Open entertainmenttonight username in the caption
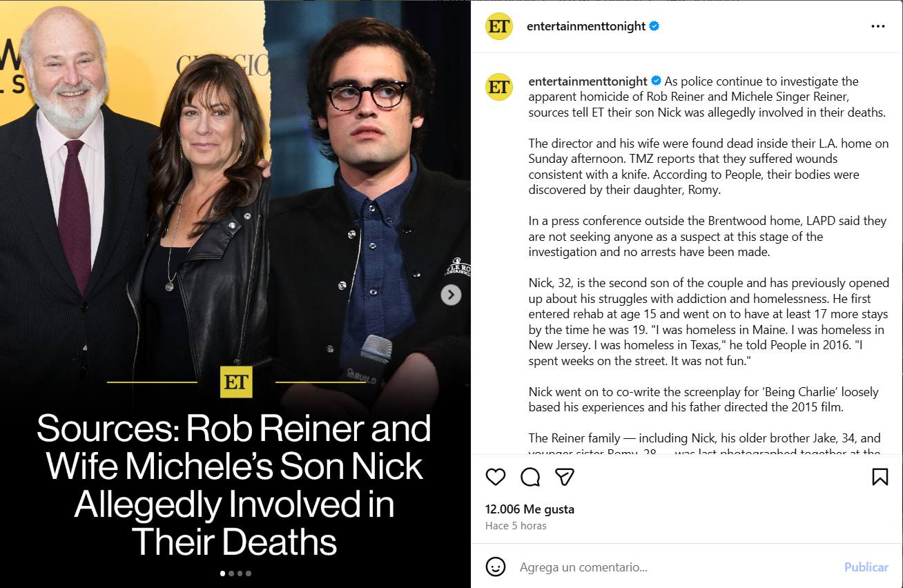The image size is (903, 588). [588, 81]
